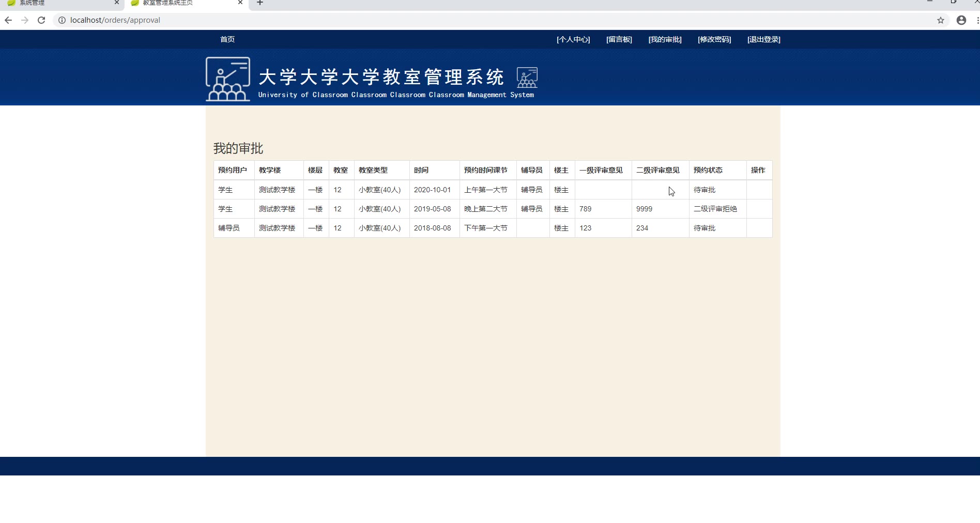Click 楼主 in the 2018-08-08 row

click(x=561, y=228)
